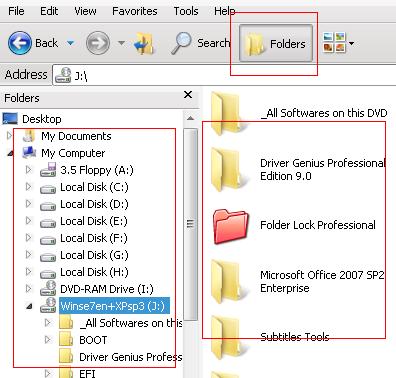396x378 pixels.
Task: Click the folder tree scrollbar thumb
Action: pos(190,224)
